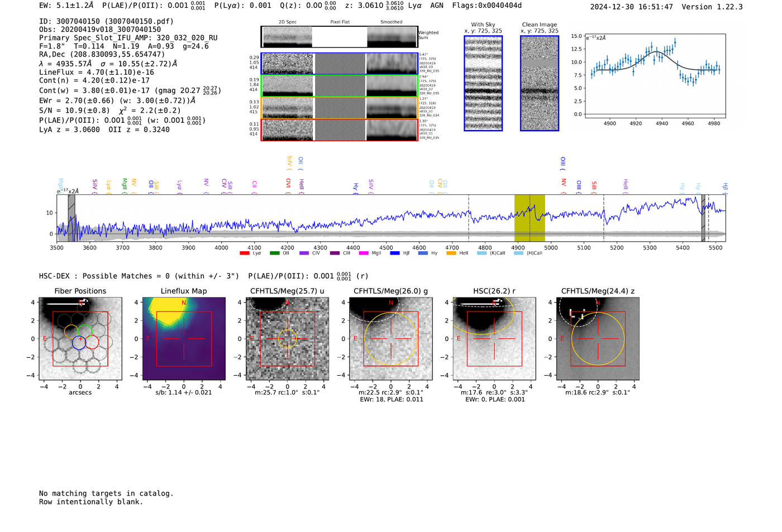Open the Lineflux Map panel

click(x=184, y=338)
